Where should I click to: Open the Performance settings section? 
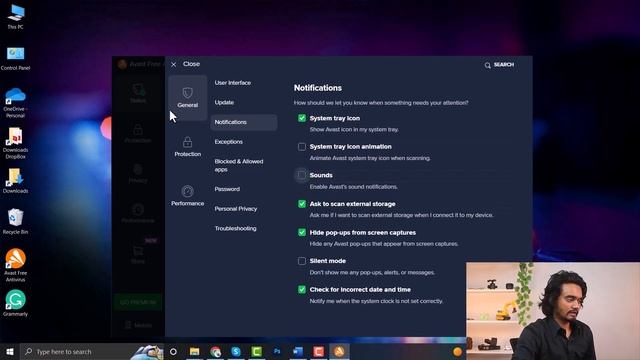[x=187, y=196]
